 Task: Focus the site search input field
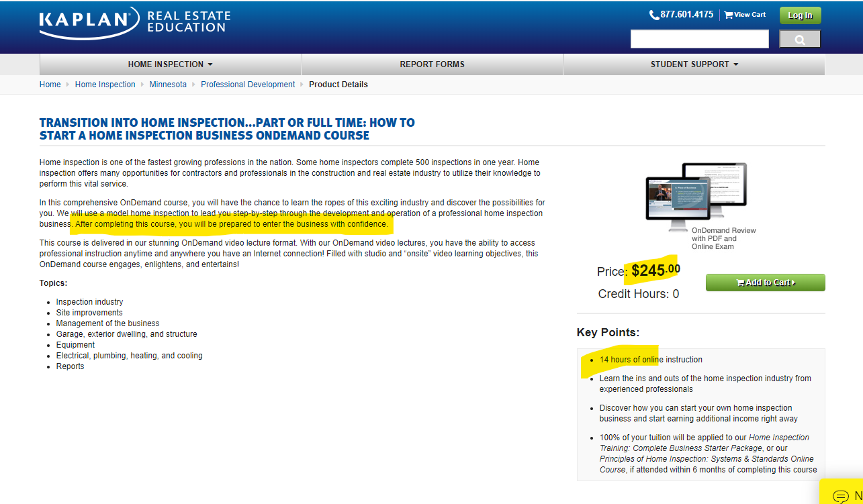(700, 40)
